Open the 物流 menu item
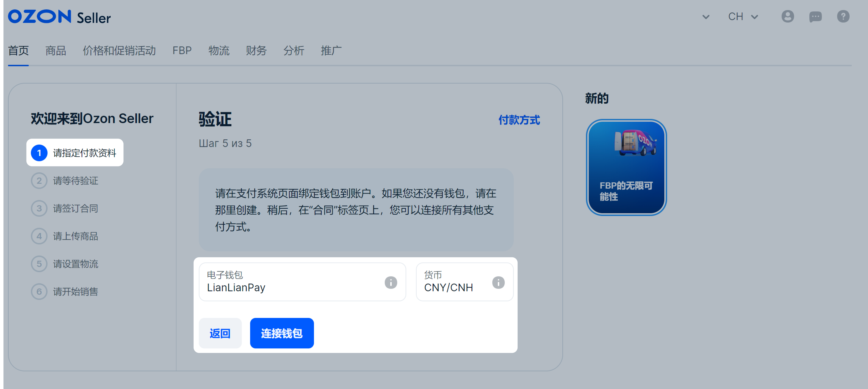Image resolution: width=868 pixels, height=389 pixels. tap(219, 50)
